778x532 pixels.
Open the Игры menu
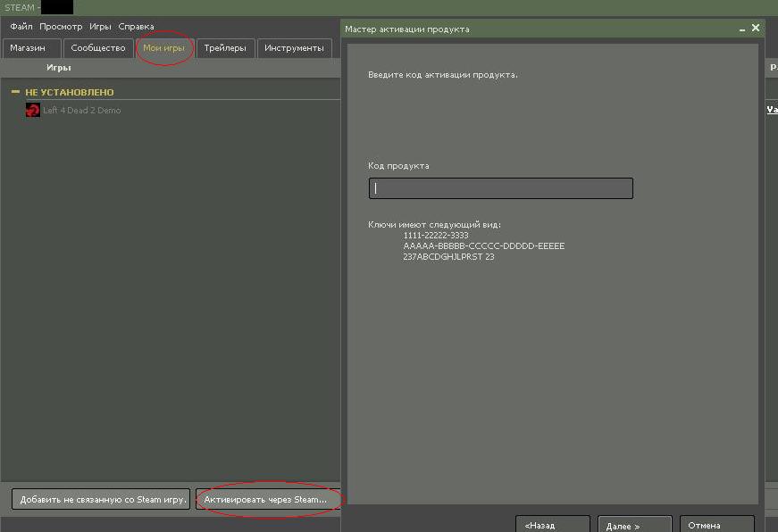click(x=100, y=26)
